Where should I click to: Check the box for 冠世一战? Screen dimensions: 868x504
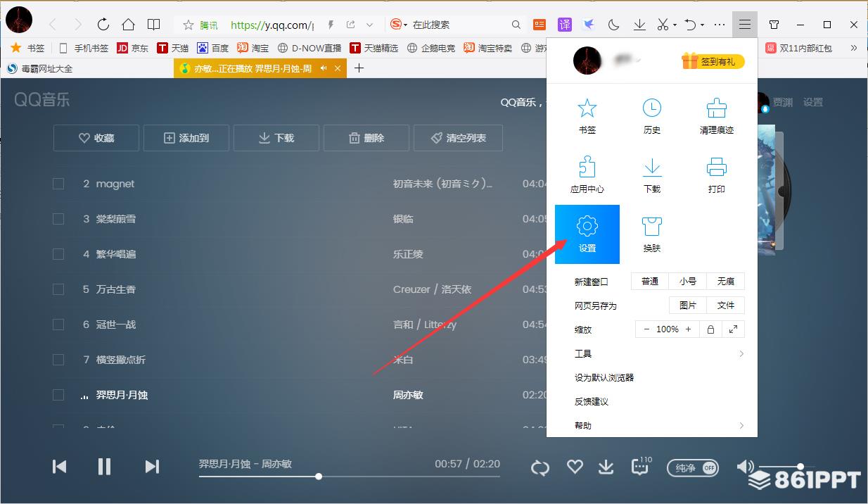coord(58,325)
